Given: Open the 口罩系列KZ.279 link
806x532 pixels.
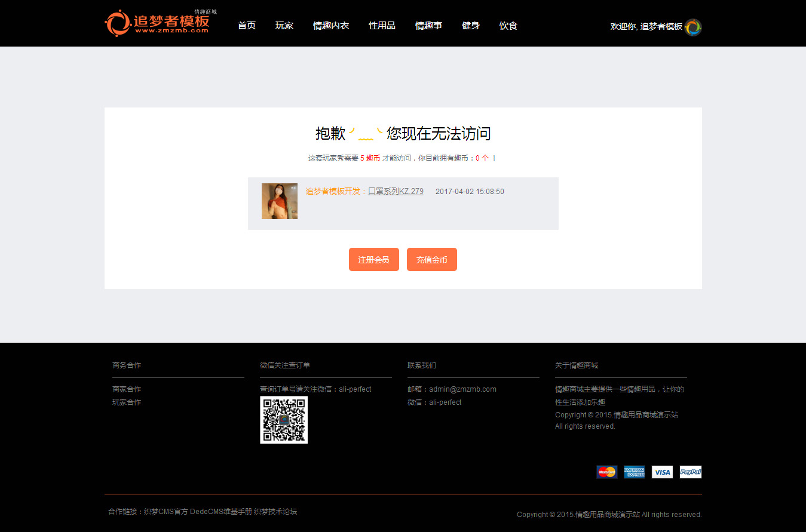Looking at the screenshot, I should tap(396, 192).
